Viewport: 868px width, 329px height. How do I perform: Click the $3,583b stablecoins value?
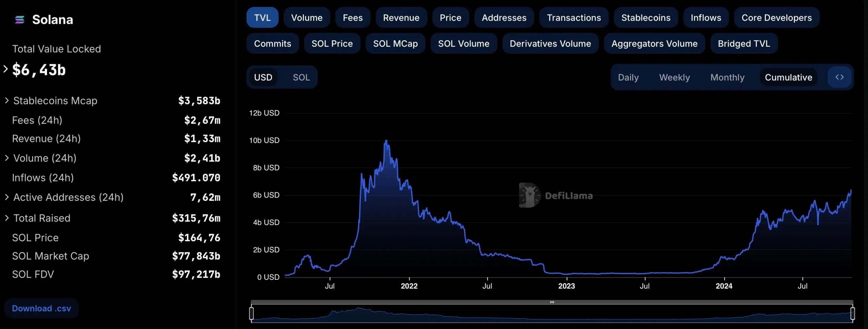[x=199, y=100]
